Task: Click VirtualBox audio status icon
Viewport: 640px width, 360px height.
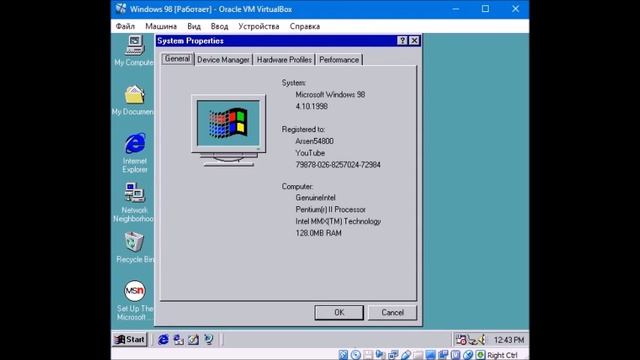Action: coord(380,355)
